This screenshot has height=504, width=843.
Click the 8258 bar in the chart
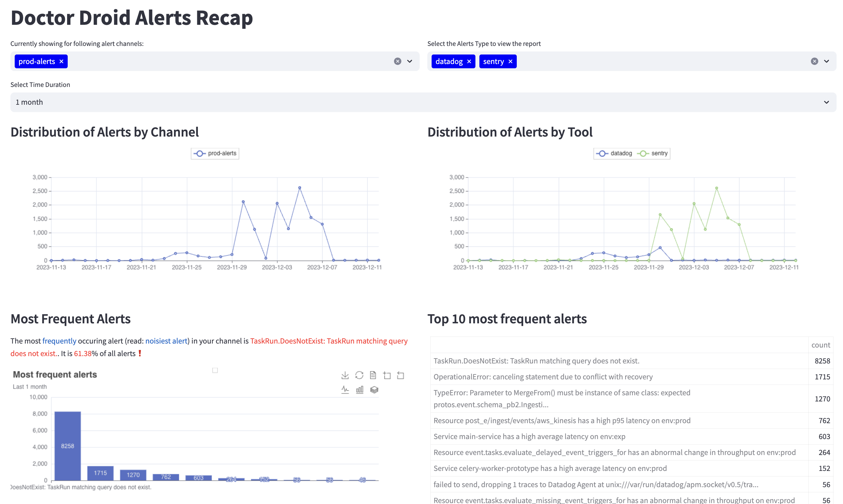coord(68,446)
